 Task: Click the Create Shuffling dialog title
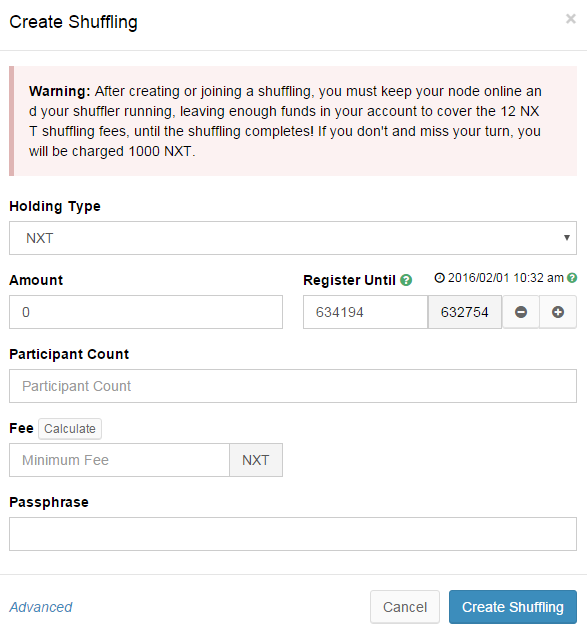point(74,22)
